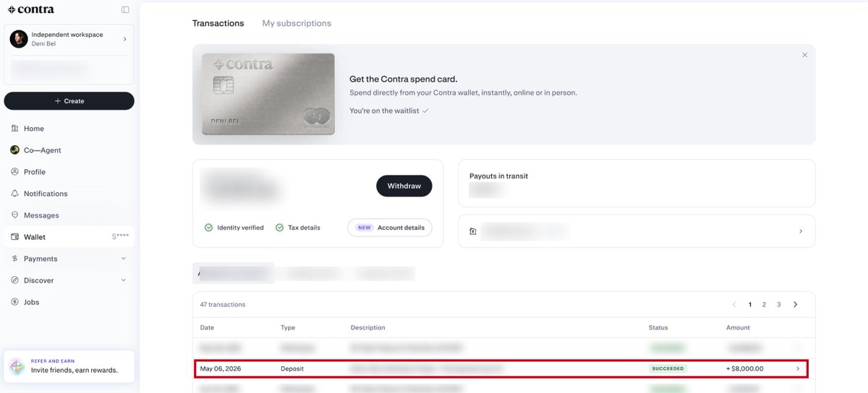Screen dimensions: 868x393
Task: Expand the Payments section chevron
Action: 124,259
